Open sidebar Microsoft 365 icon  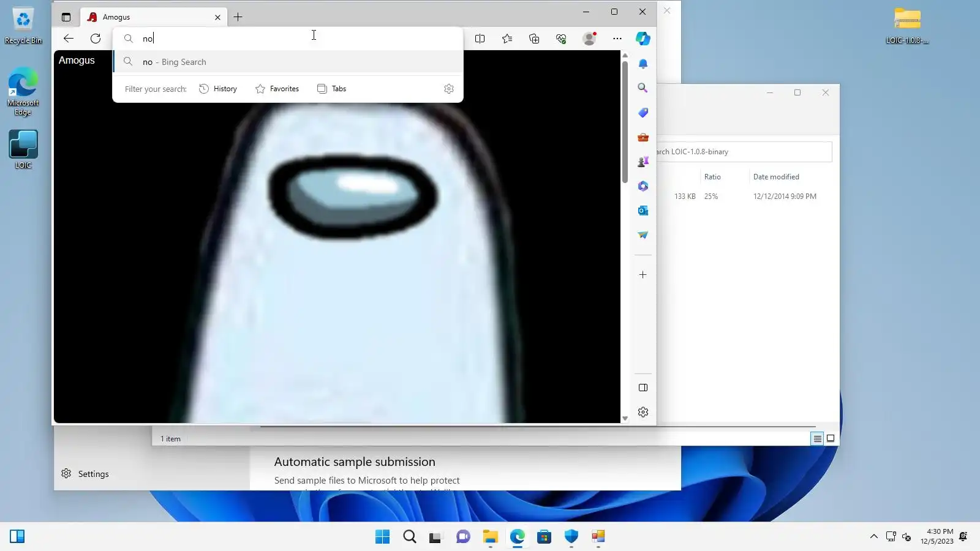(643, 186)
